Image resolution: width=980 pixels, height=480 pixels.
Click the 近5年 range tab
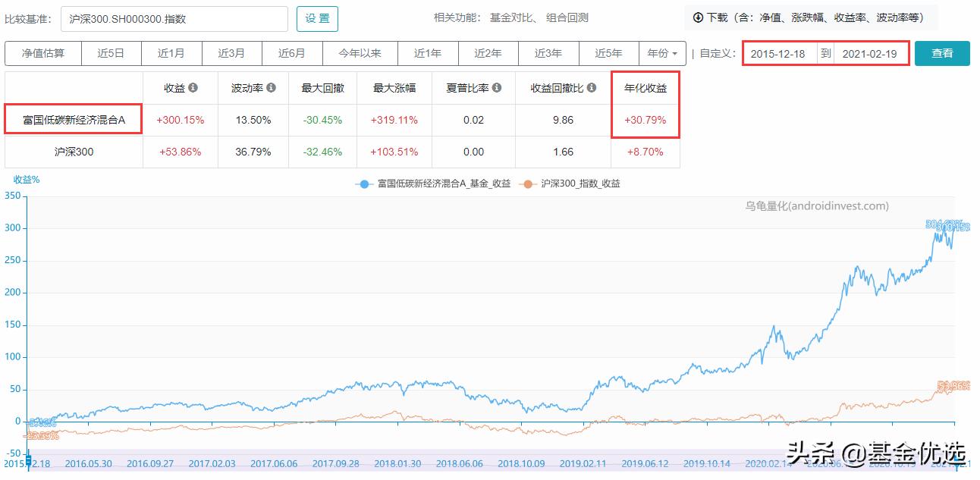click(x=608, y=53)
